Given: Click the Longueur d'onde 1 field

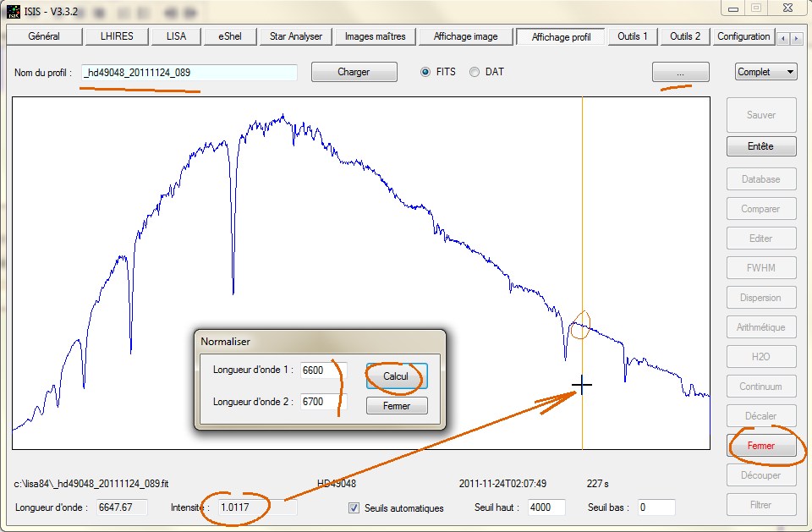Looking at the screenshot, I should pyautogui.click(x=322, y=370).
